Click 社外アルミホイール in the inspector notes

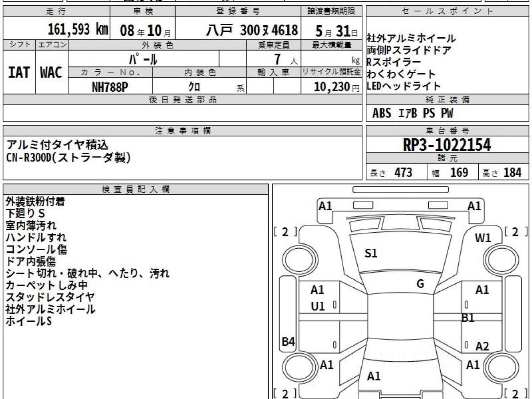click(x=51, y=309)
